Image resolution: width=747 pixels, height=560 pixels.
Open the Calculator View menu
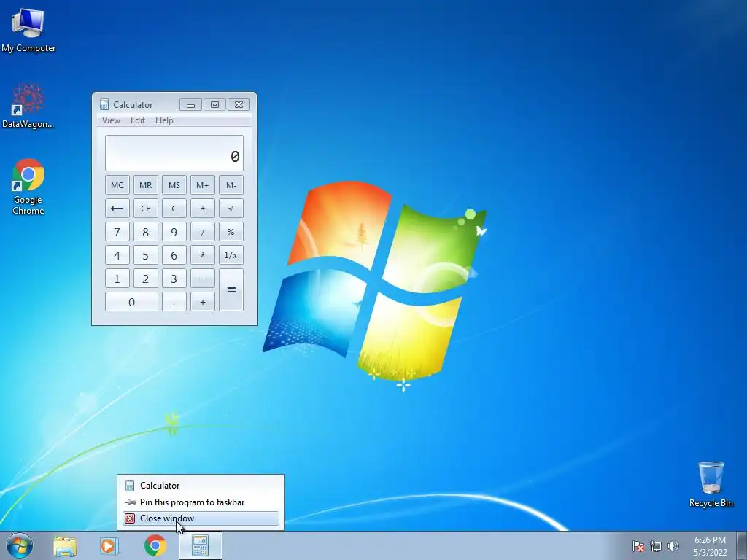pyautogui.click(x=111, y=120)
